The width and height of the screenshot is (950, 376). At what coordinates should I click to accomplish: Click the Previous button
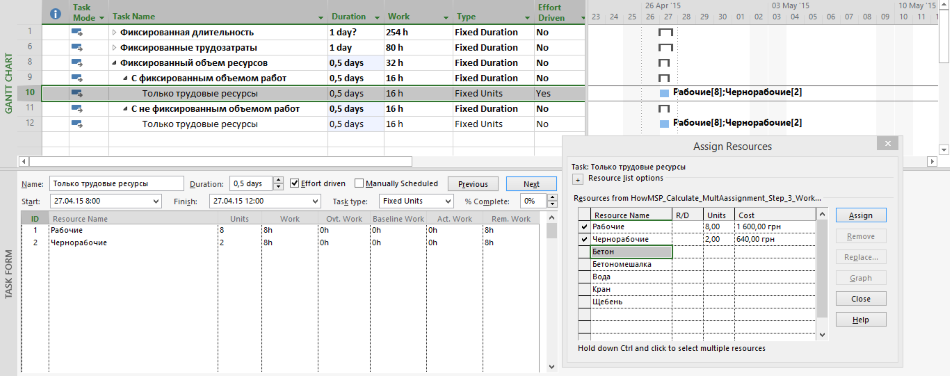coord(473,184)
